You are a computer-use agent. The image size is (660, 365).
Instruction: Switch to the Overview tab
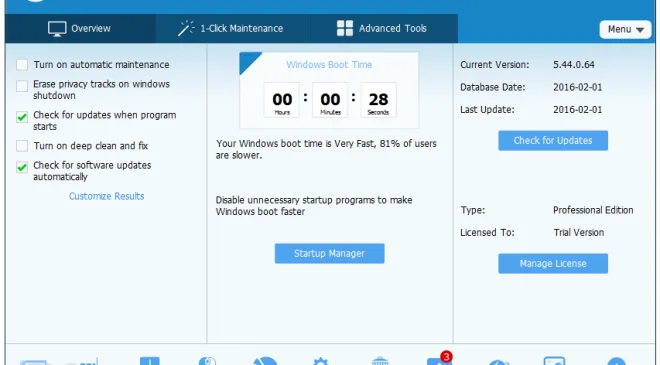click(x=80, y=29)
